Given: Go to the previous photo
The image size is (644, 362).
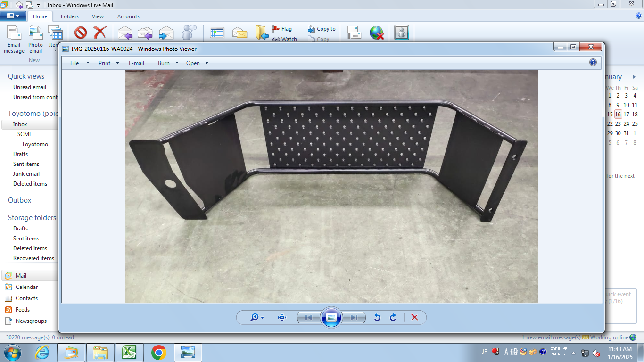Looking at the screenshot, I should (x=309, y=317).
